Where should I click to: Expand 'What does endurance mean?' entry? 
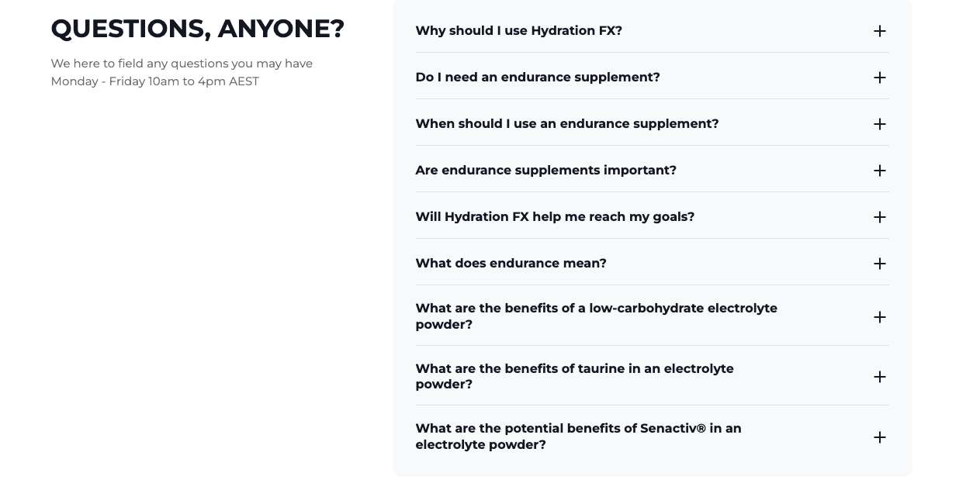point(511,264)
